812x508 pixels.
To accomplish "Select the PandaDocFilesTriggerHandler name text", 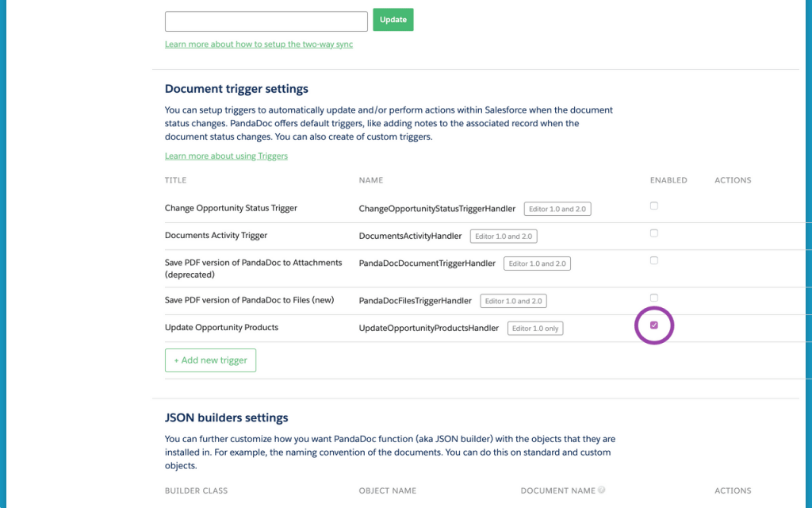I will [x=416, y=301].
